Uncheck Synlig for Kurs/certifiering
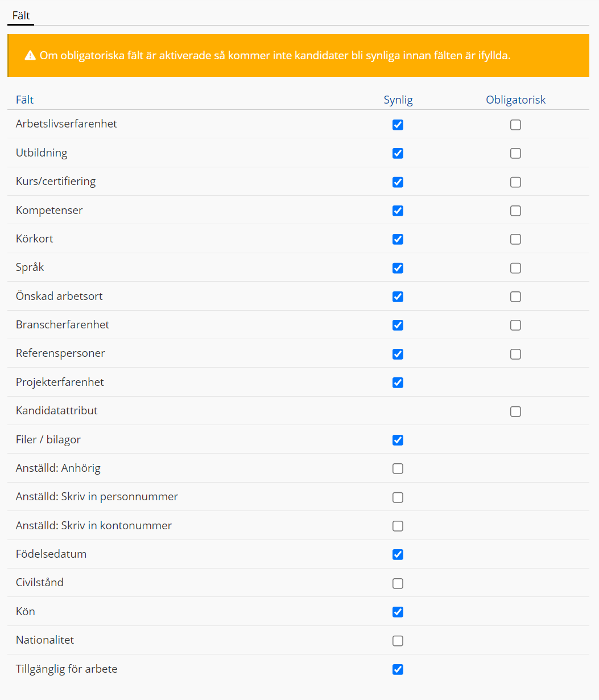This screenshot has height=700, width=599. click(x=398, y=182)
